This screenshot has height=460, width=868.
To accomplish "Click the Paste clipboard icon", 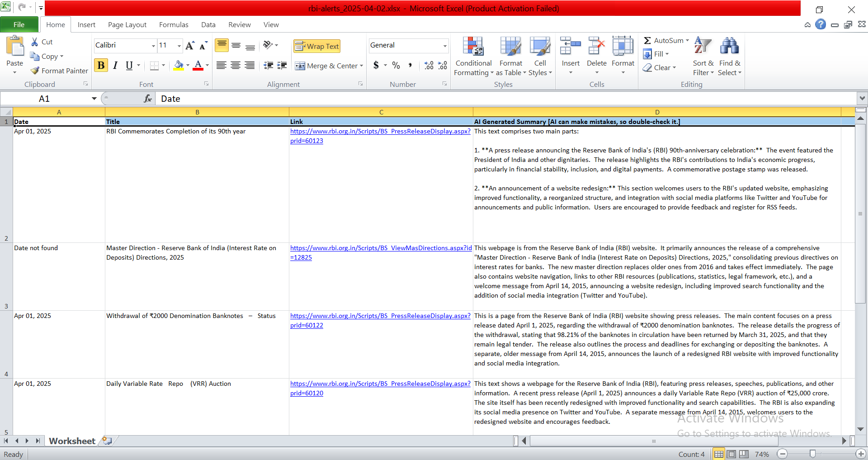I will (x=15, y=47).
